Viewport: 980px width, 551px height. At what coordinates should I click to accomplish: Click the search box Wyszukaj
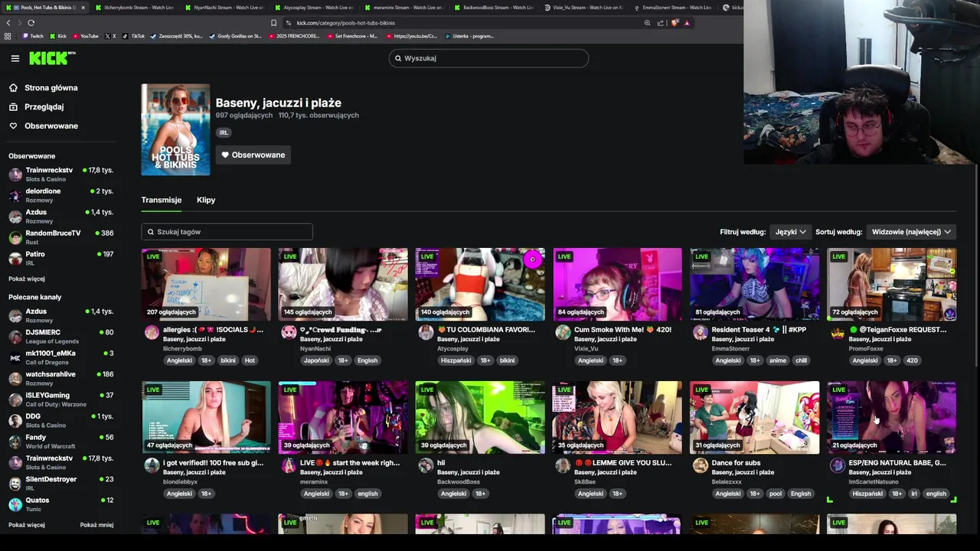click(x=488, y=58)
